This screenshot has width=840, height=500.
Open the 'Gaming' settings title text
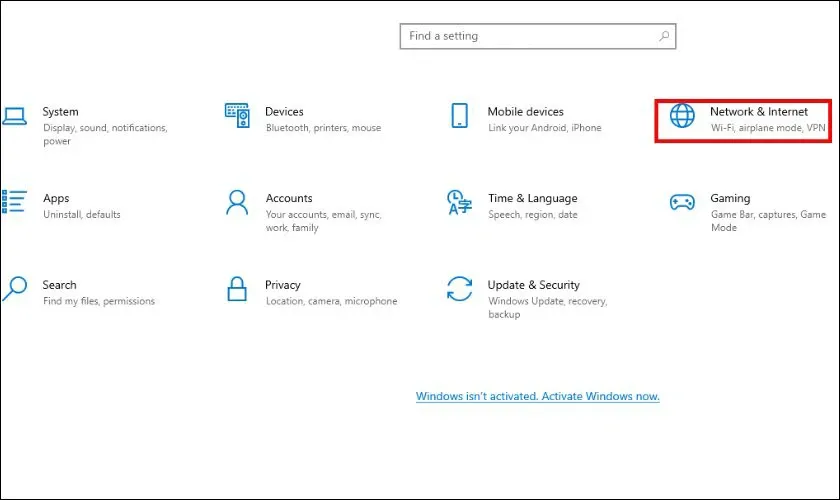coord(730,198)
